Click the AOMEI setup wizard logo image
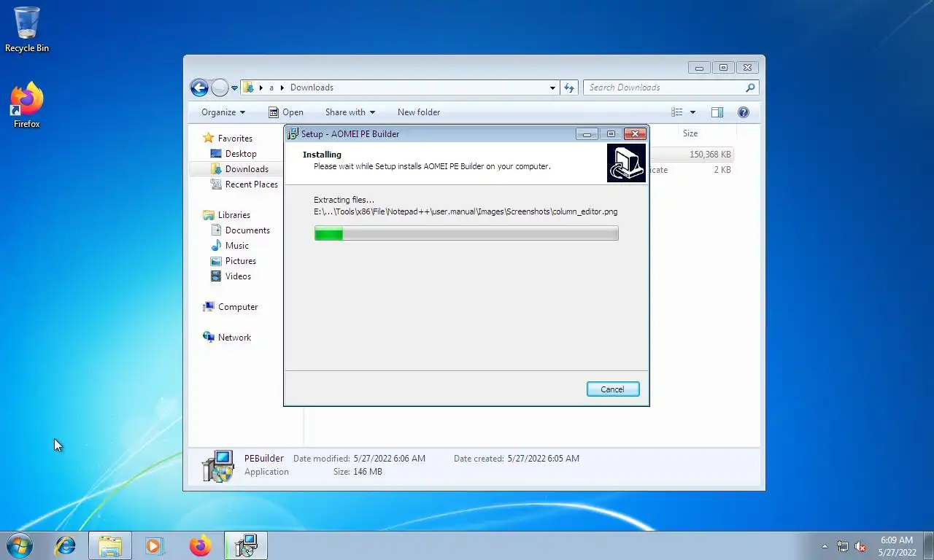 (626, 163)
